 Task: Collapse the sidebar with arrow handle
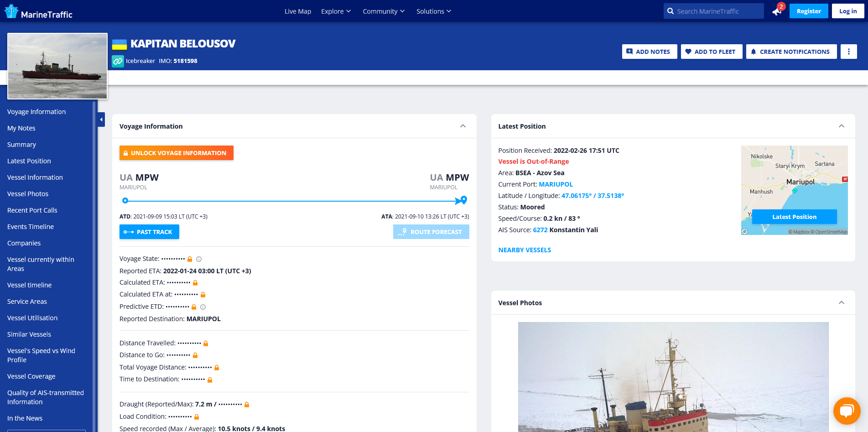click(x=101, y=120)
